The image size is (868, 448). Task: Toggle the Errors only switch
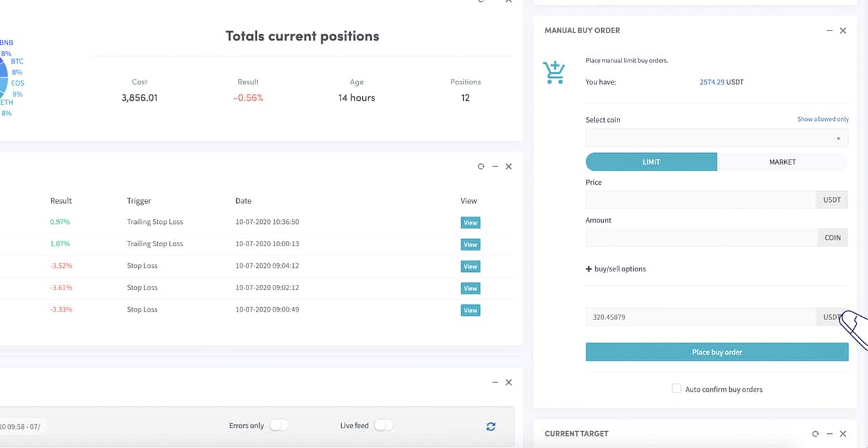click(279, 426)
